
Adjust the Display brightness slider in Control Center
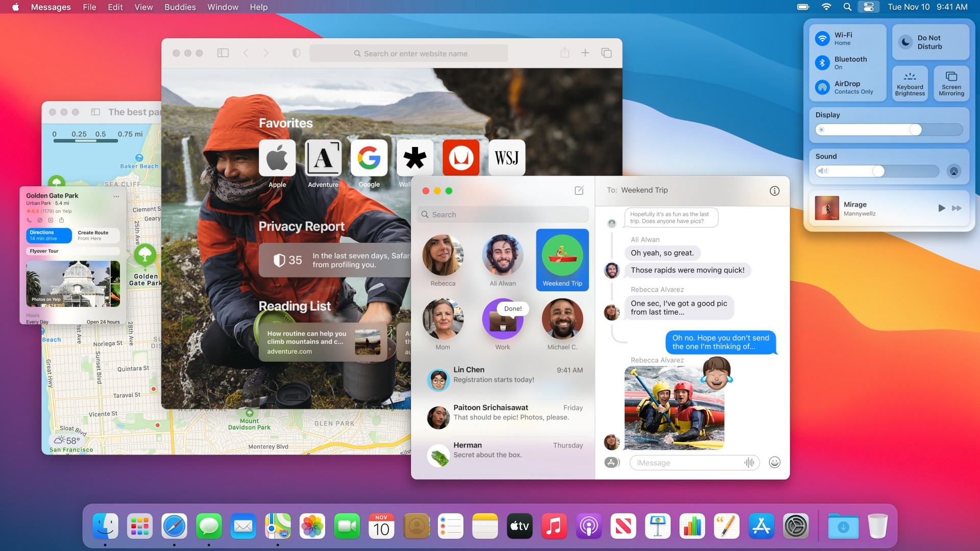915,130
